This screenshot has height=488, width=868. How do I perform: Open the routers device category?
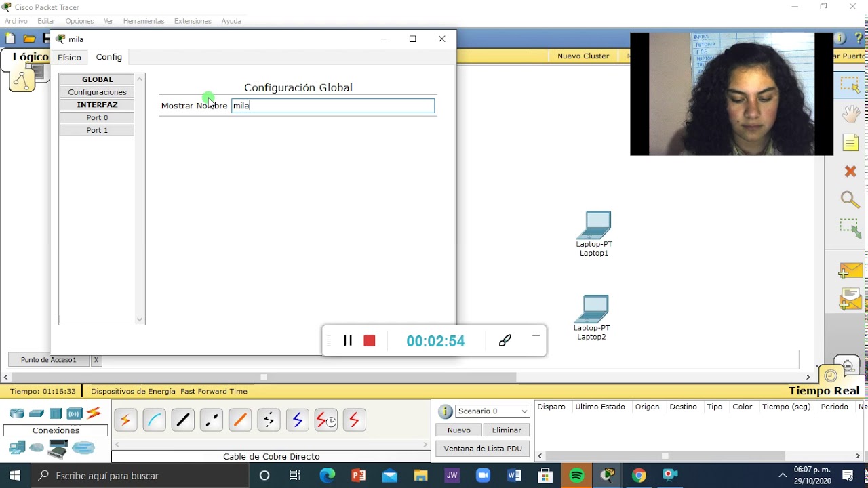[17, 413]
